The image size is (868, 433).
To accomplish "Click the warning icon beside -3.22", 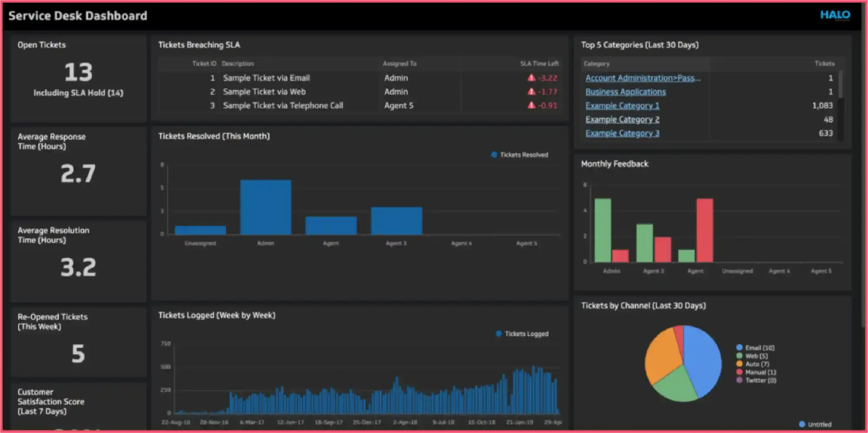I will pos(531,78).
